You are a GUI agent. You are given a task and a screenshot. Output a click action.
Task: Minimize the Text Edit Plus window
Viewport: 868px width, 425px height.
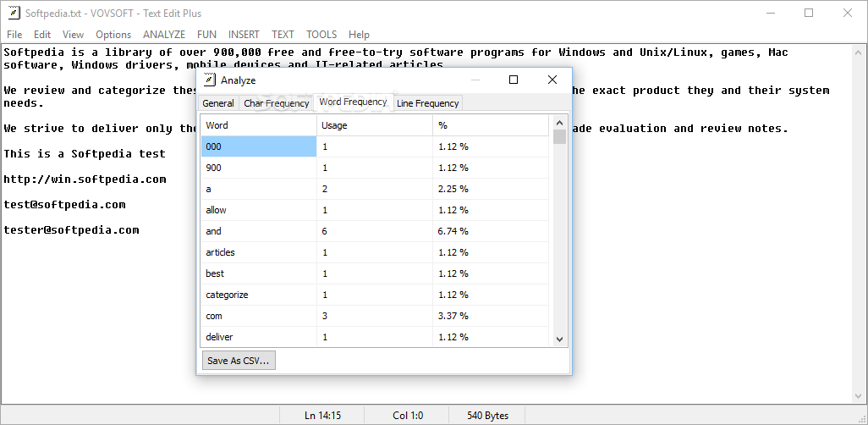pyautogui.click(x=770, y=13)
